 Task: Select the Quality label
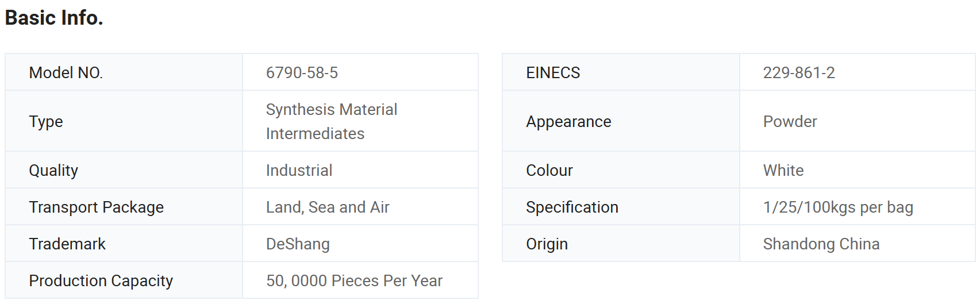[x=53, y=170]
